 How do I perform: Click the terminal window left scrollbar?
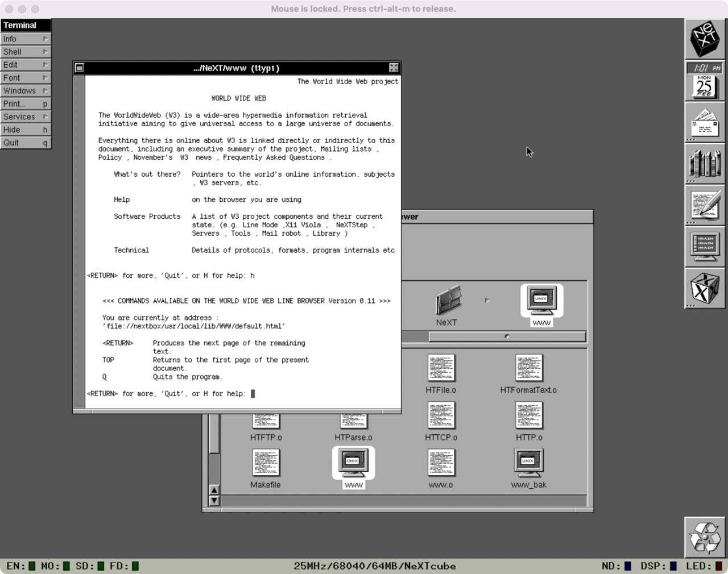(x=79, y=241)
